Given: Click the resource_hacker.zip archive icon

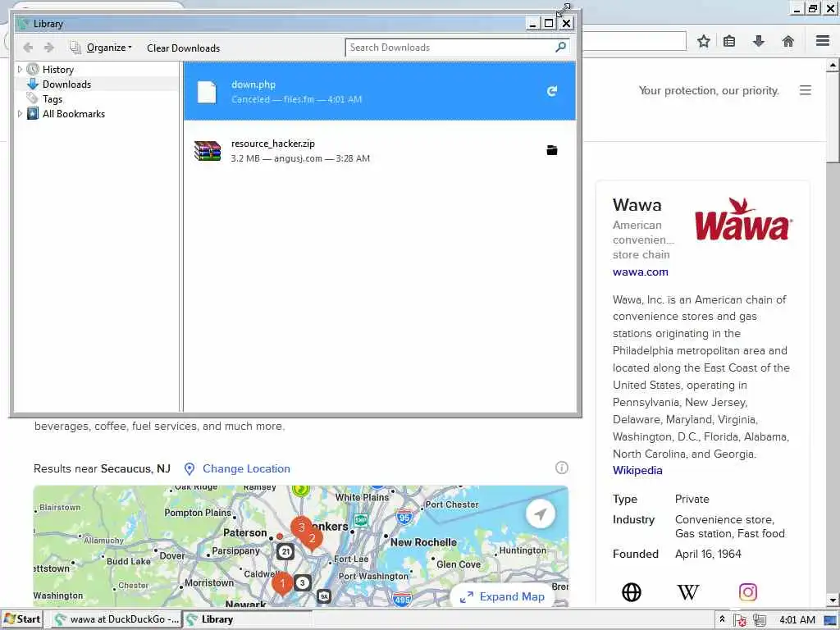Looking at the screenshot, I should (x=208, y=151).
